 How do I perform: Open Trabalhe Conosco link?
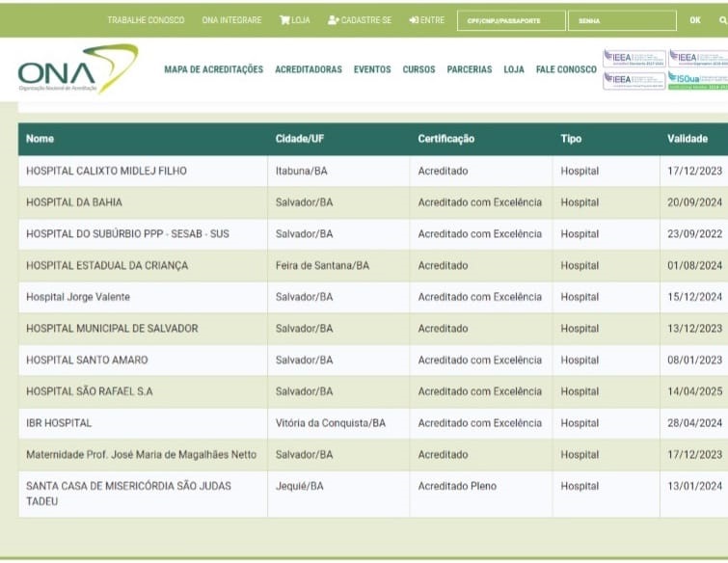(146, 20)
